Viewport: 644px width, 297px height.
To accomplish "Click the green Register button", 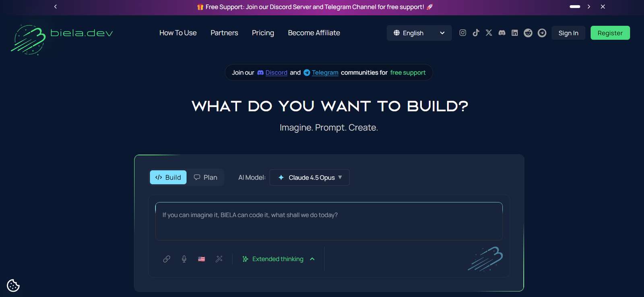I will [610, 33].
